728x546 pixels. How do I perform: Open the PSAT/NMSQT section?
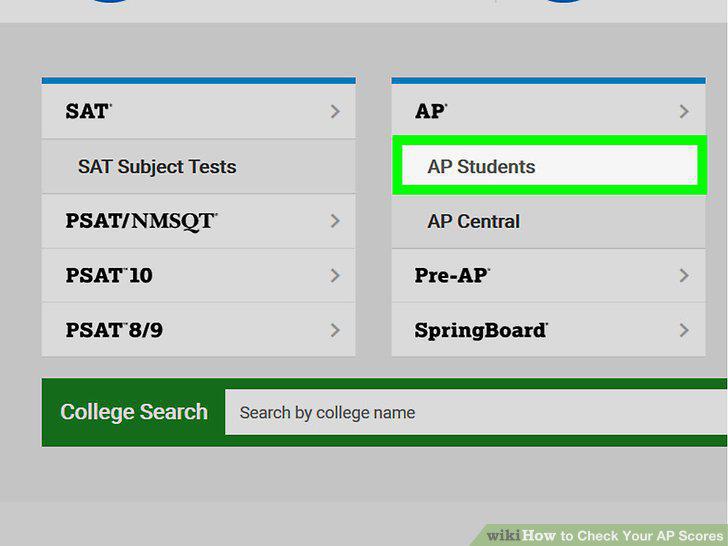pyautogui.click(x=199, y=221)
